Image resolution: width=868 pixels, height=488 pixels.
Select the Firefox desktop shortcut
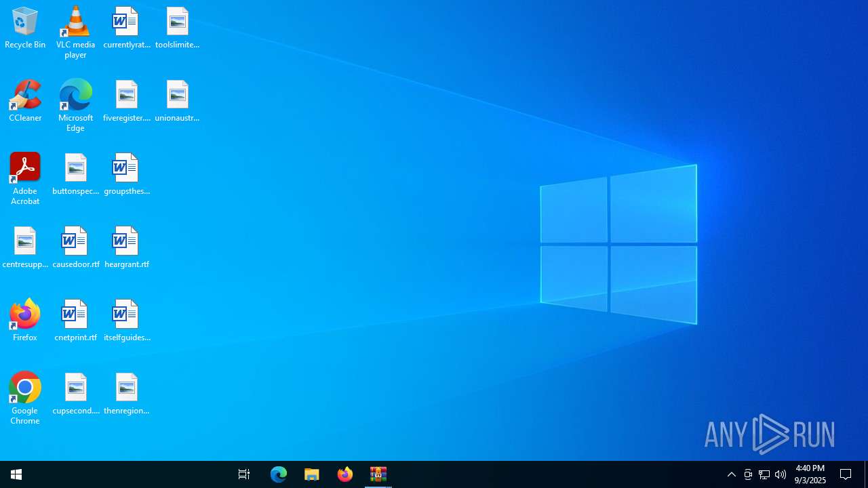[25, 321]
